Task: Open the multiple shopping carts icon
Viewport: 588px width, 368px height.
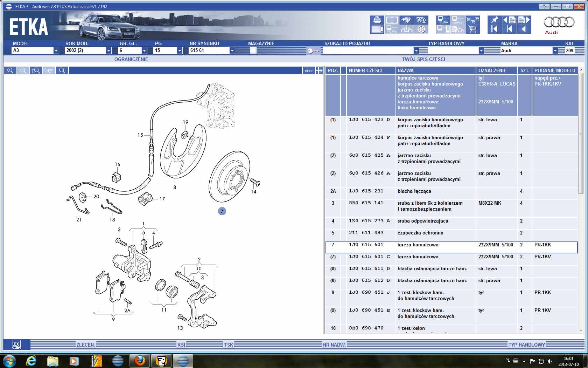Action: click(x=472, y=20)
